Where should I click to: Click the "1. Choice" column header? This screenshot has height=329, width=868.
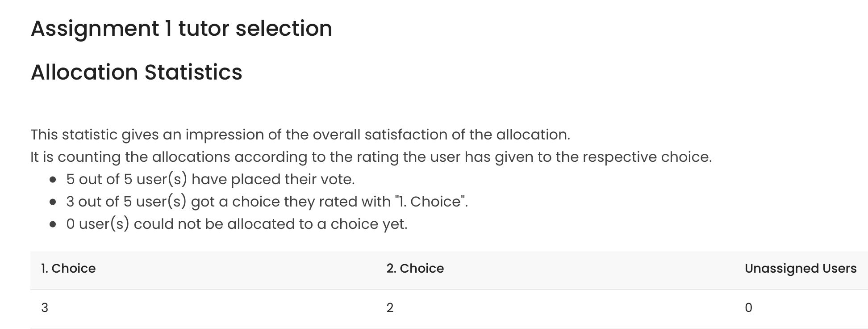coord(68,268)
